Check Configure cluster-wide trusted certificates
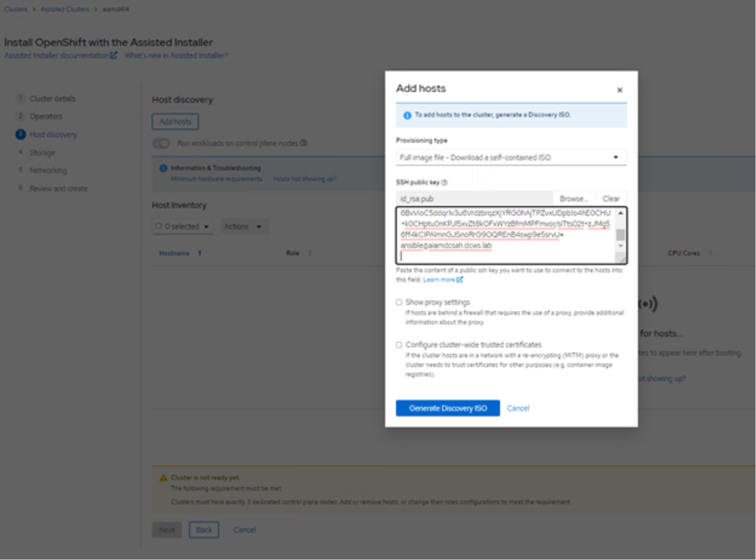The height and width of the screenshot is (560, 756). tap(399, 345)
